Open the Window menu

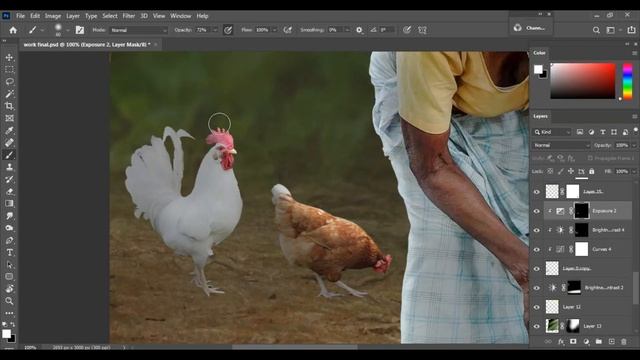coord(180,16)
